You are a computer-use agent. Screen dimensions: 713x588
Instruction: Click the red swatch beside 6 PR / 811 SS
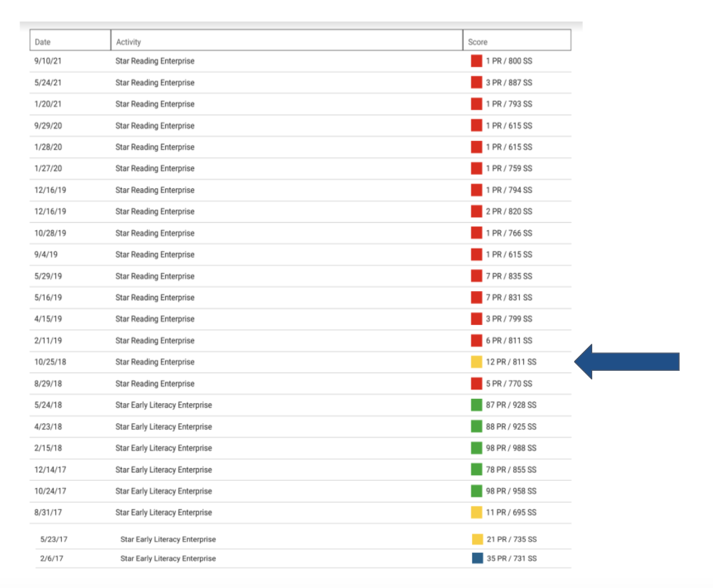coord(476,340)
